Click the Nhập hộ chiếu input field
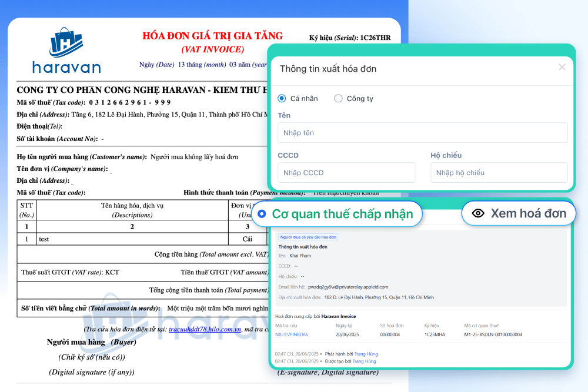This screenshot has height=392, width=588. pyautogui.click(x=499, y=173)
